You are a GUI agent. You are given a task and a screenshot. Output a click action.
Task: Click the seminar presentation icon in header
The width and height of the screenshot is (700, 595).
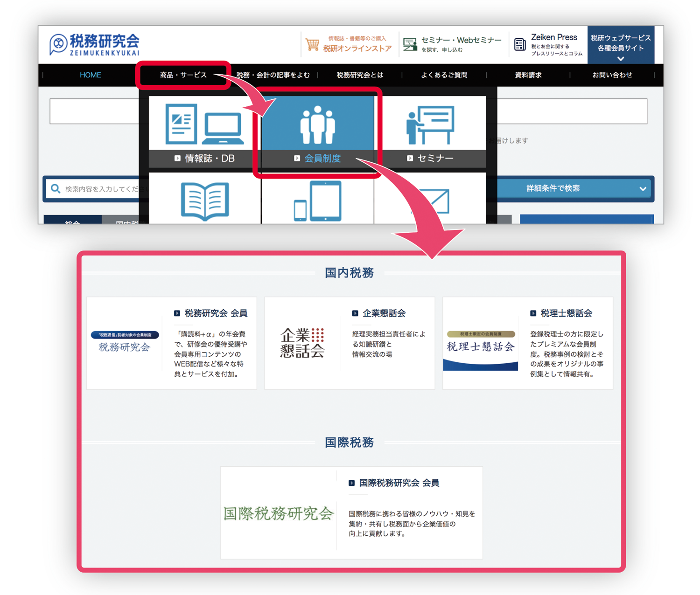(410, 44)
